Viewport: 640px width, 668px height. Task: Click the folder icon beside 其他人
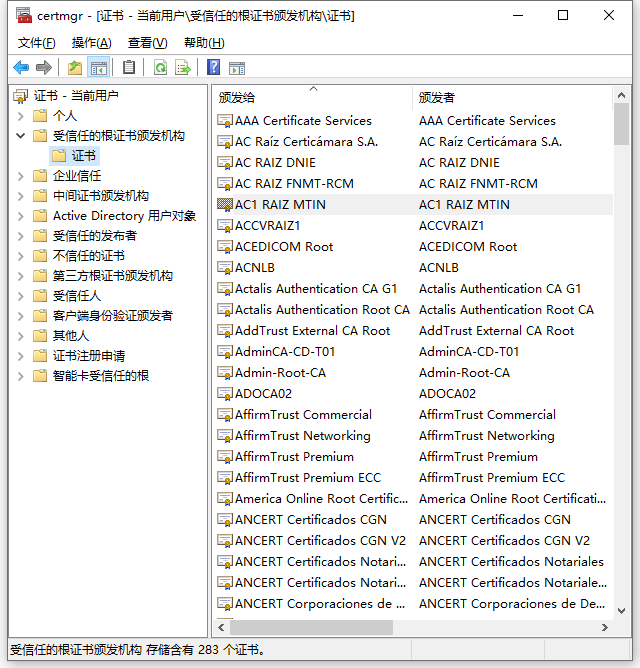[40, 336]
